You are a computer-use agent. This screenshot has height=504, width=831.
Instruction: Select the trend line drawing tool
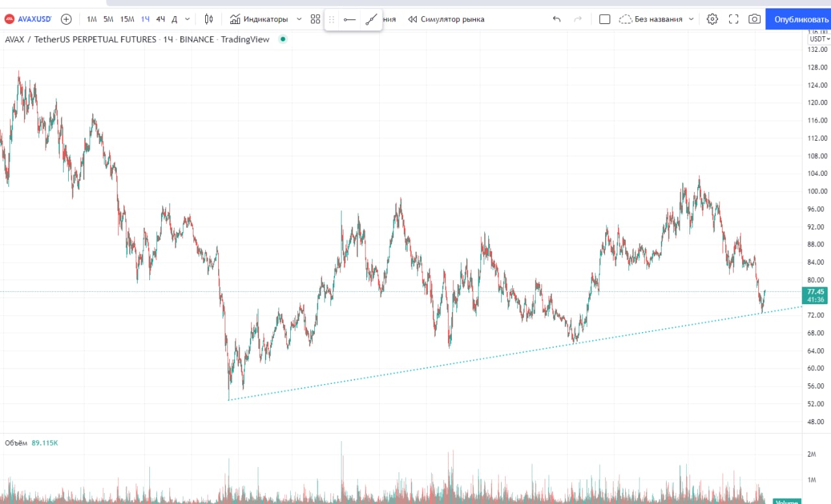(371, 19)
